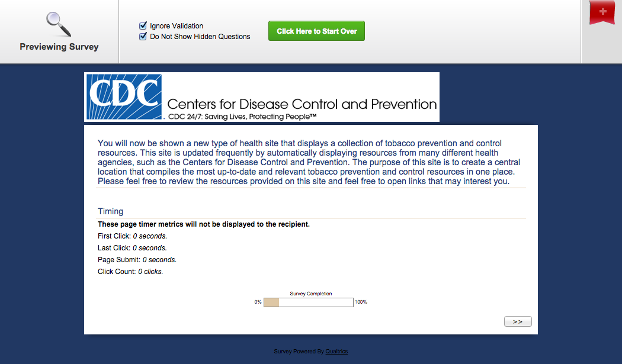Image resolution: width=622 pixels, height=364 pixels.
Task: Click Centers for Disease Control banner title
Action: (x=302, y=104)
